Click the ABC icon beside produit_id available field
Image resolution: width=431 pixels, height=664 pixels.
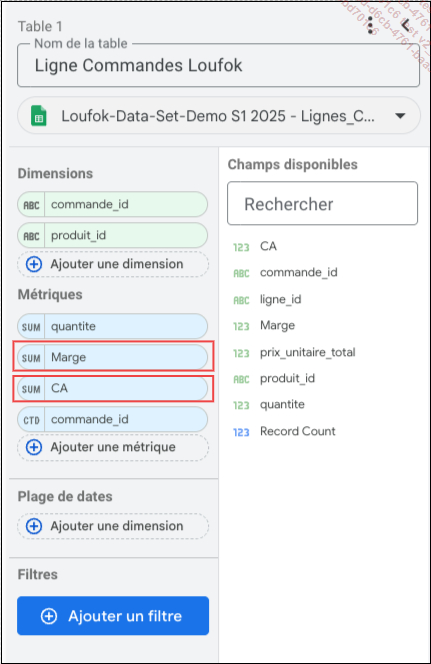[x=241, y=379]
